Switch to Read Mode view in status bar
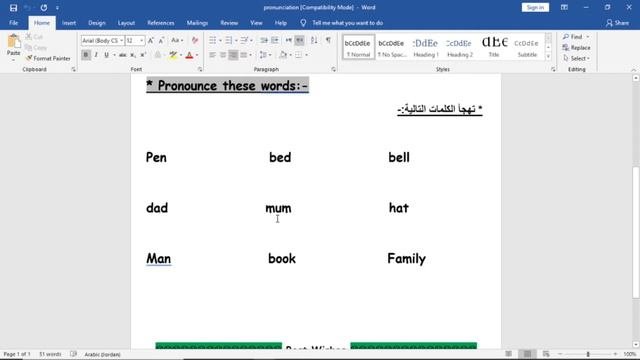This screenshot has height=360, width=640. (509, 354)
